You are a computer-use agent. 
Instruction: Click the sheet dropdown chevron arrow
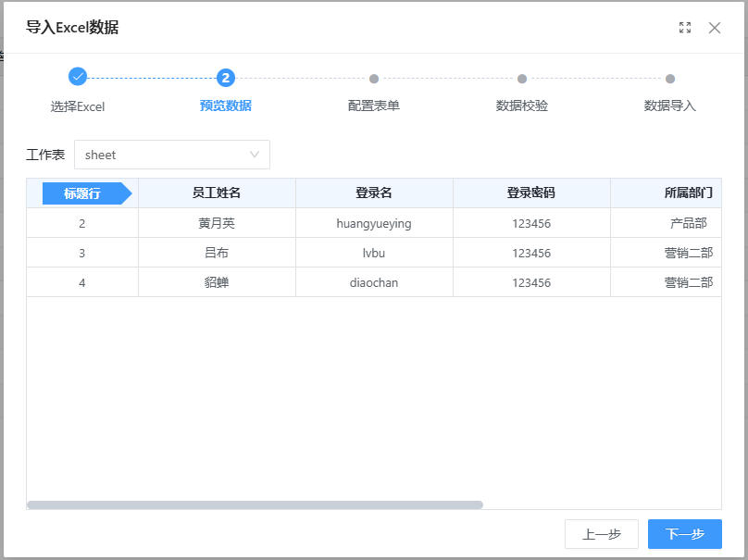pos(255,155)
